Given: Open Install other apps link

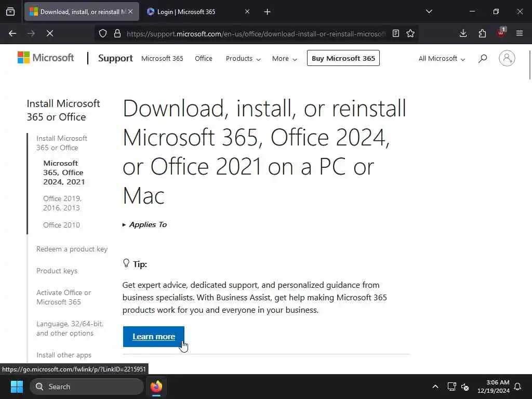Looking at the screenshot, I should pos(64,355).
